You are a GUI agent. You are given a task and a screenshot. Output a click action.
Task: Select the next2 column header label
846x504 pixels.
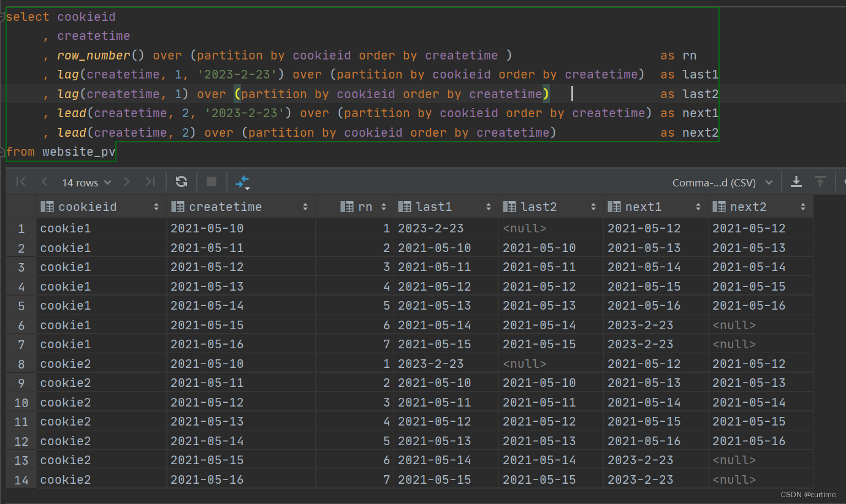tap(749, 207)
